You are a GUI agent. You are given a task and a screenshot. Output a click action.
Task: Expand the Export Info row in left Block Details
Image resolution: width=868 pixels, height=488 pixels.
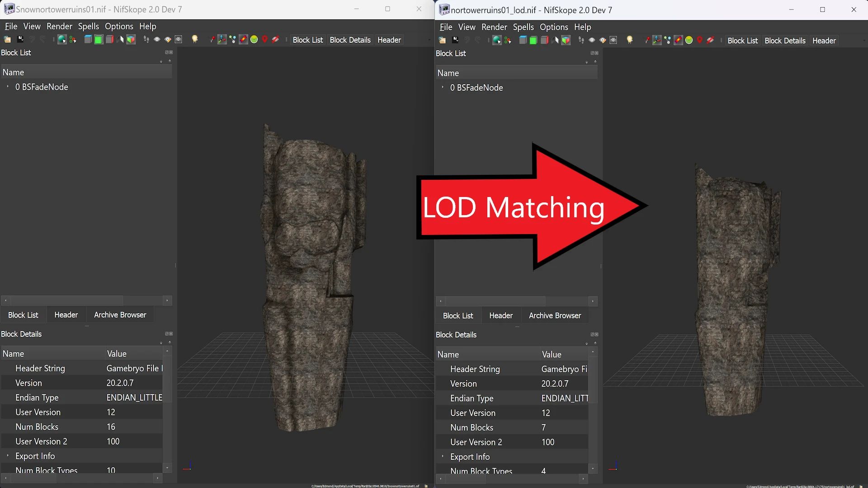(x=8, y=455)
